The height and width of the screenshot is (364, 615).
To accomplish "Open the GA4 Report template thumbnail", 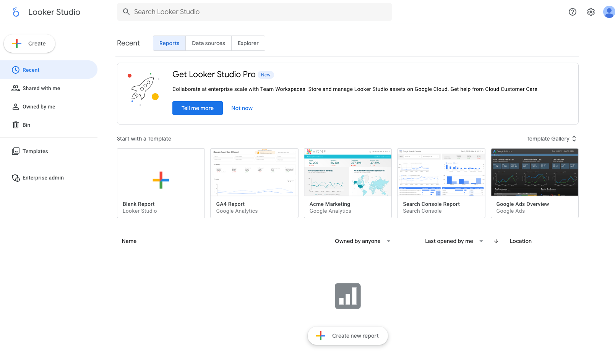I will click(254, 172).
